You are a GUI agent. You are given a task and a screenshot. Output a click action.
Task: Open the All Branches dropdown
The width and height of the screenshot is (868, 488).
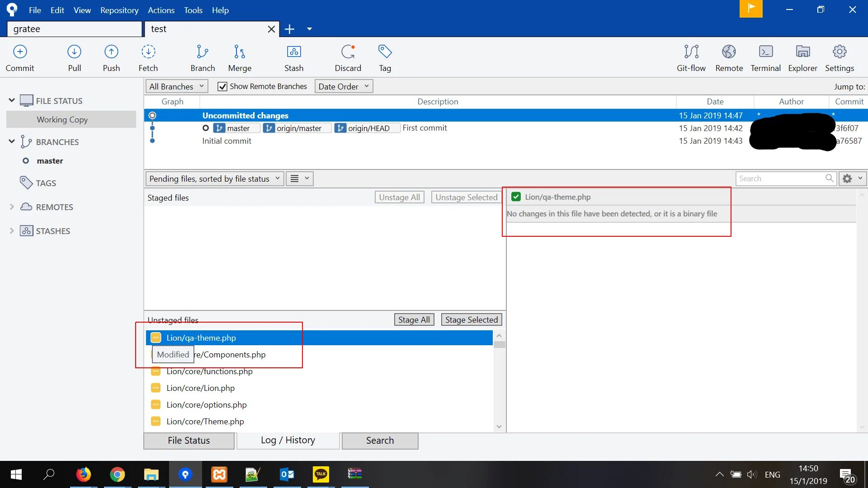[x=176, y=86]
